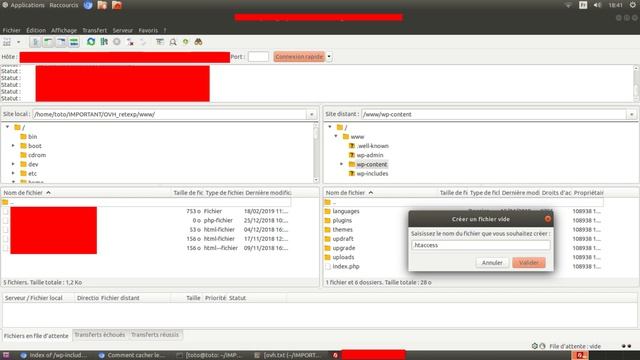Open the Serveur menu

coord(122,30)
